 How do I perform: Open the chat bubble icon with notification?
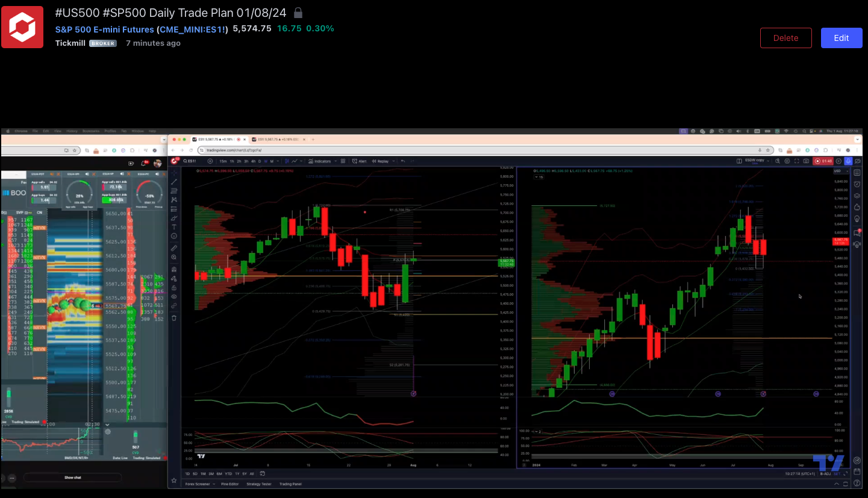[x=857, y=233]
